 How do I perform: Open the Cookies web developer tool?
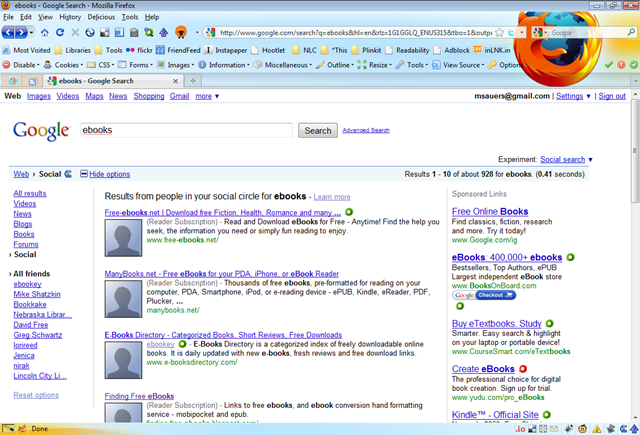point(63,65)
